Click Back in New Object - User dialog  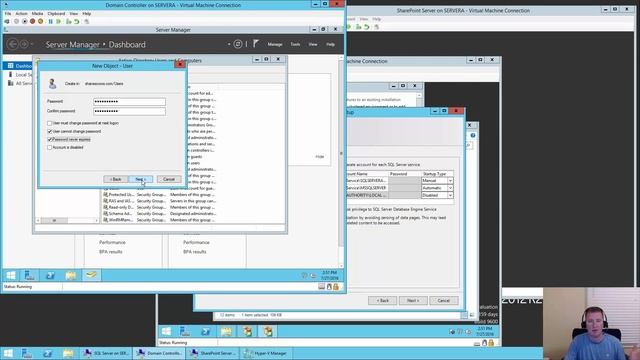(116, 179)
